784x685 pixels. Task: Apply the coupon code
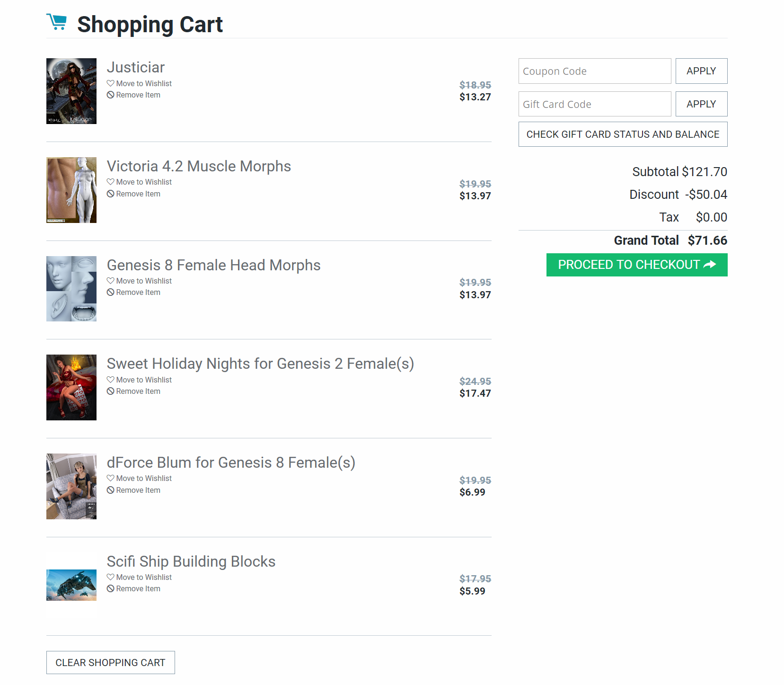[701, 71]
